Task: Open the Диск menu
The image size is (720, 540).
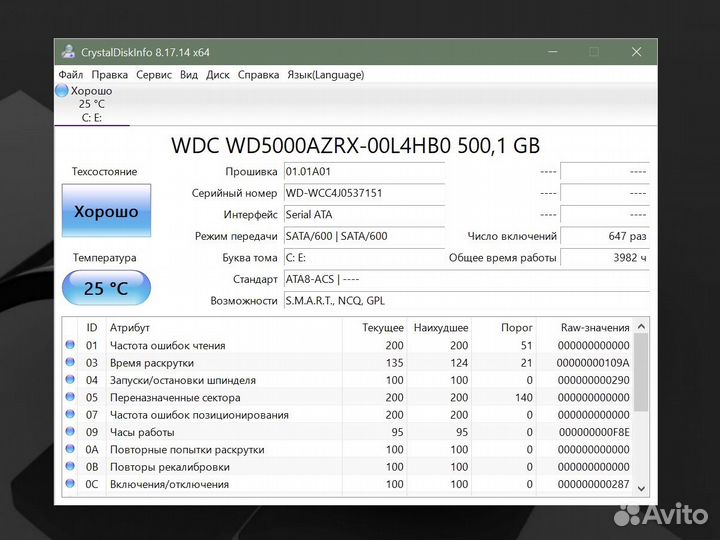Action: coord(218,74)
